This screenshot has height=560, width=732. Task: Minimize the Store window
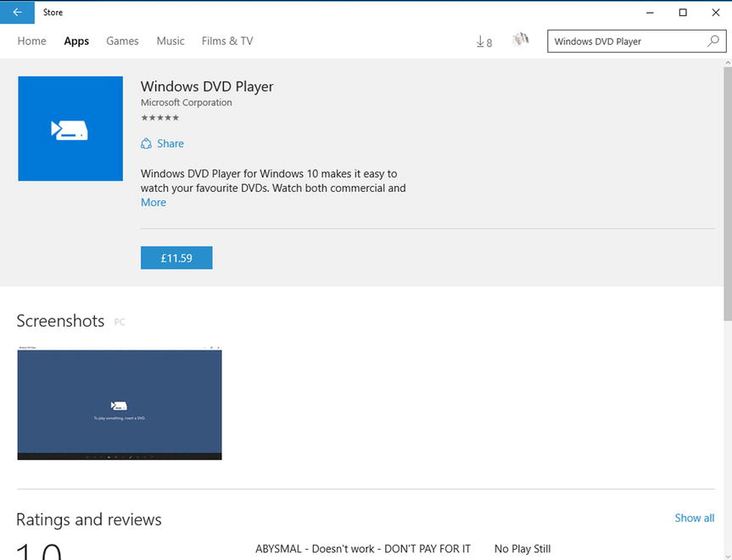650,13
